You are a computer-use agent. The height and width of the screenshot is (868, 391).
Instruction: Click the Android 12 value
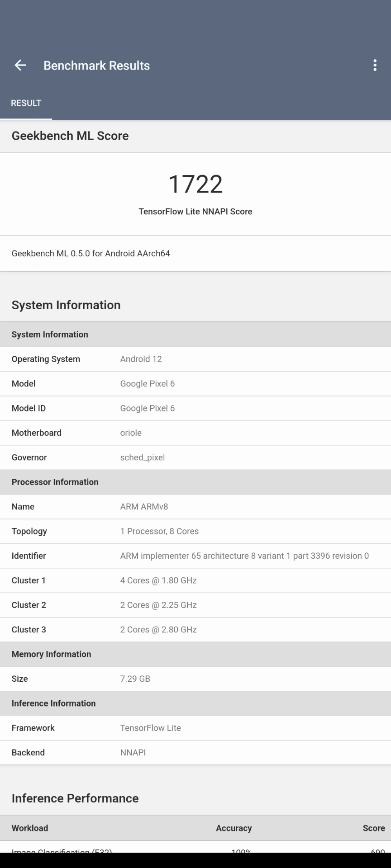pyautogui.click(x=141, y=359)
